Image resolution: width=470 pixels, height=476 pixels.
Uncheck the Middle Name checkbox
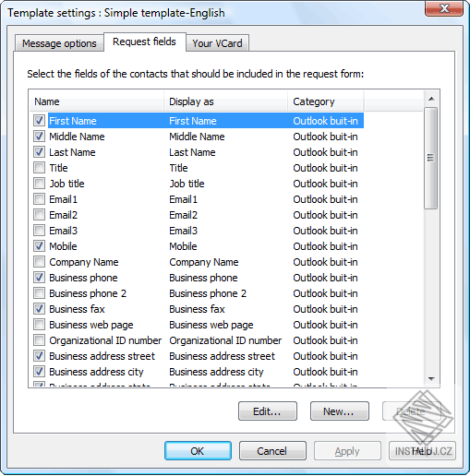pos(39,137)
